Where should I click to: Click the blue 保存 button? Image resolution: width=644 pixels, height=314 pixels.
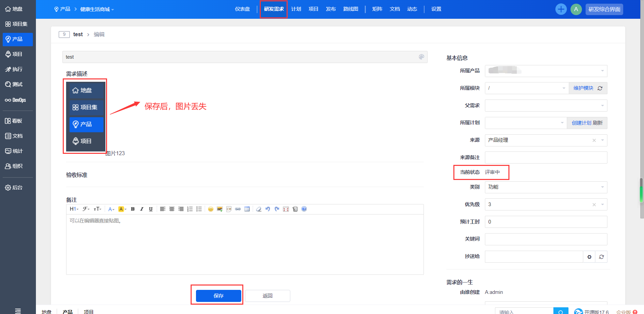[x=218, y=296]
